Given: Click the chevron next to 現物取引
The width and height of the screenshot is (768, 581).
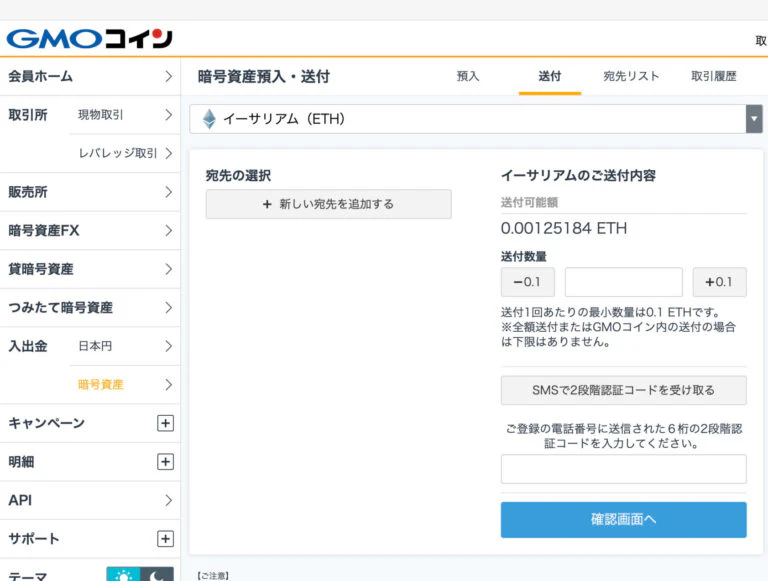Looking at the screenshot, I should (x=168, y=115).
